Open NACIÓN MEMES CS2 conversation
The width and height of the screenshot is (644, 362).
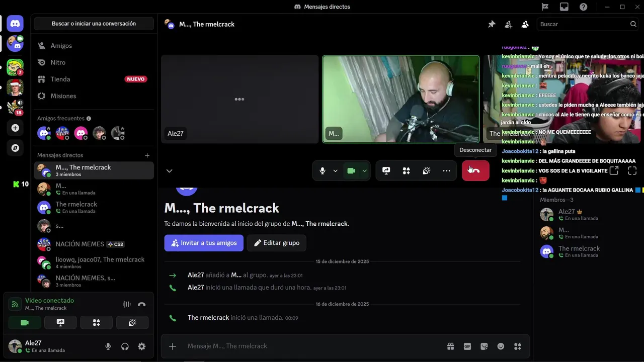tap(94, 244)
